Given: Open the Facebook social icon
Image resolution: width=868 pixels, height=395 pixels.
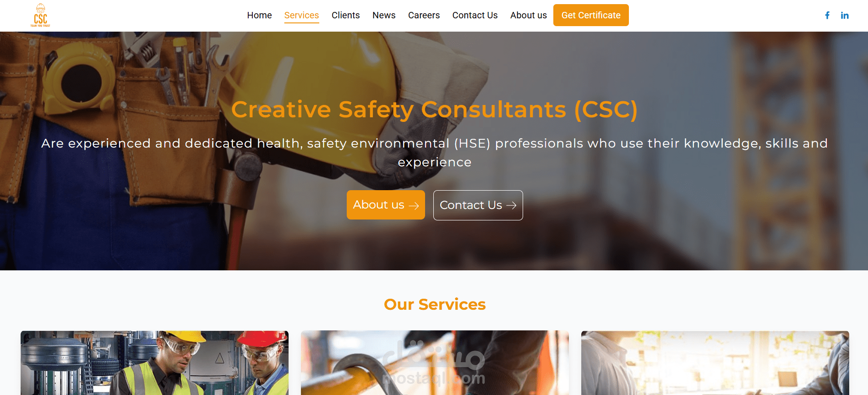Looking at the screenshot, I should pyautogui.click(x=827, y=16).
